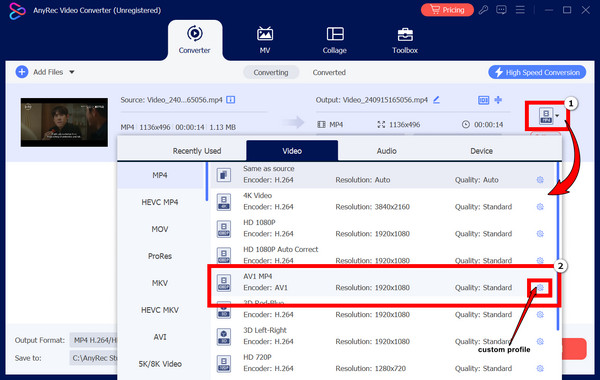Select MKV in the format list
This screenshot has width=600, height=380.
(160, 283)
